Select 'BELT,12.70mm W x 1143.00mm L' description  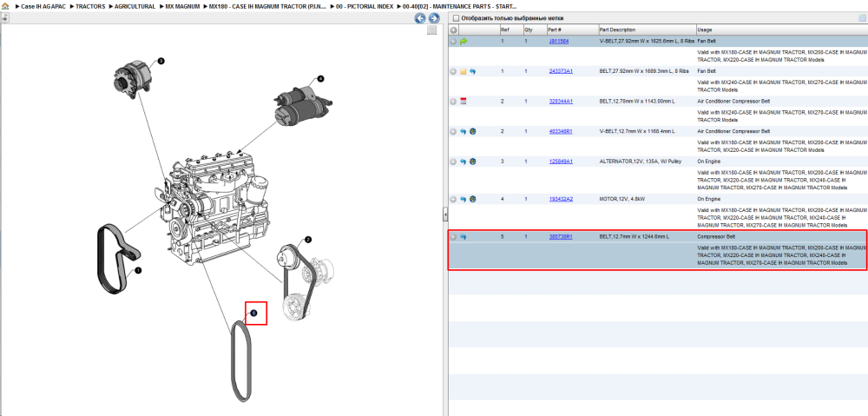[x=638, y=102]
